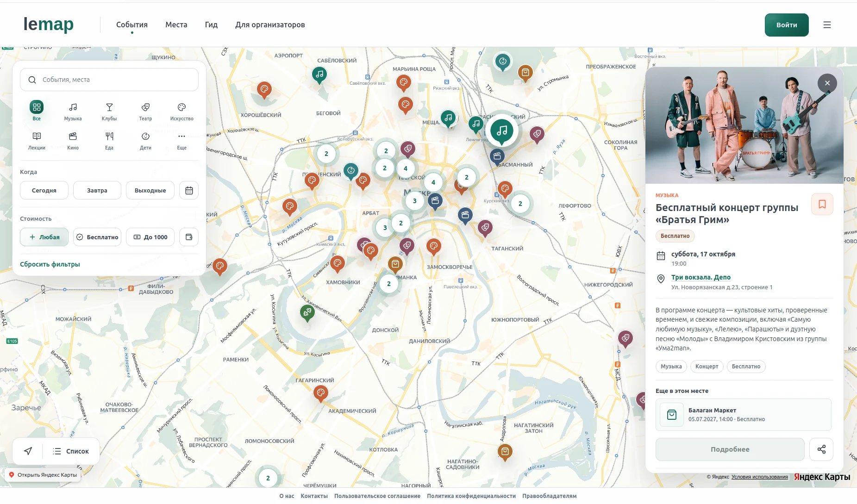Screen dimensions: 857x504
Task: Click shopping pin near Нагатинский затон
Action: tap(505, 451)
